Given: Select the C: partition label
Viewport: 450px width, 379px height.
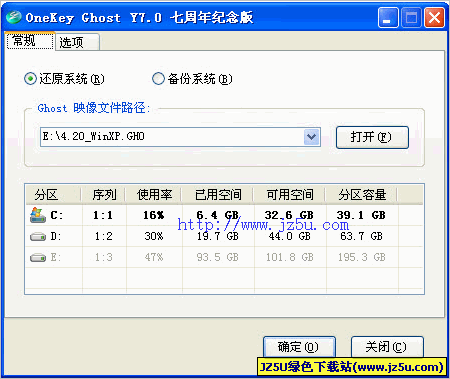Looking at the screenshot, I should [56, 215].
